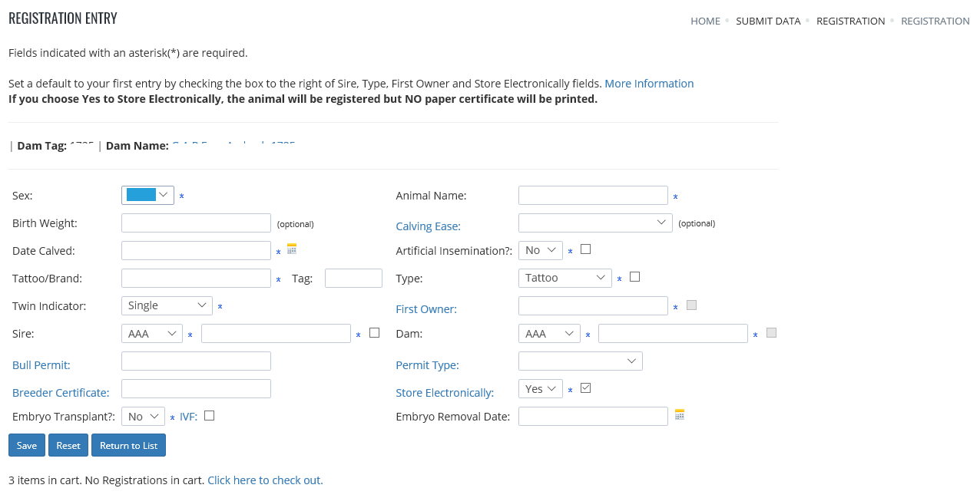Expand the Calving Ease dropdown
980x498 pixels.
tap(595, 223)
